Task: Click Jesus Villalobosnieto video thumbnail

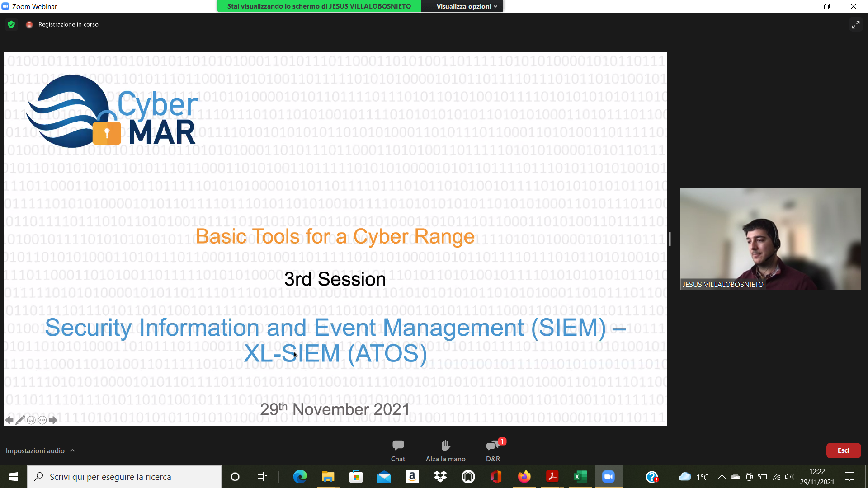Action: pyautogui.click(x=770, y=238)
